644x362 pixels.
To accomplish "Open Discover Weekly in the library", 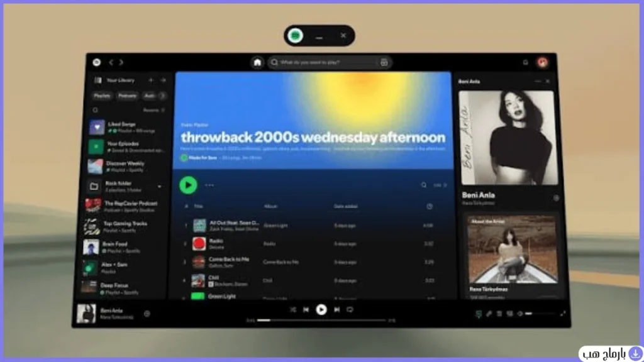I will coord(126,166).
